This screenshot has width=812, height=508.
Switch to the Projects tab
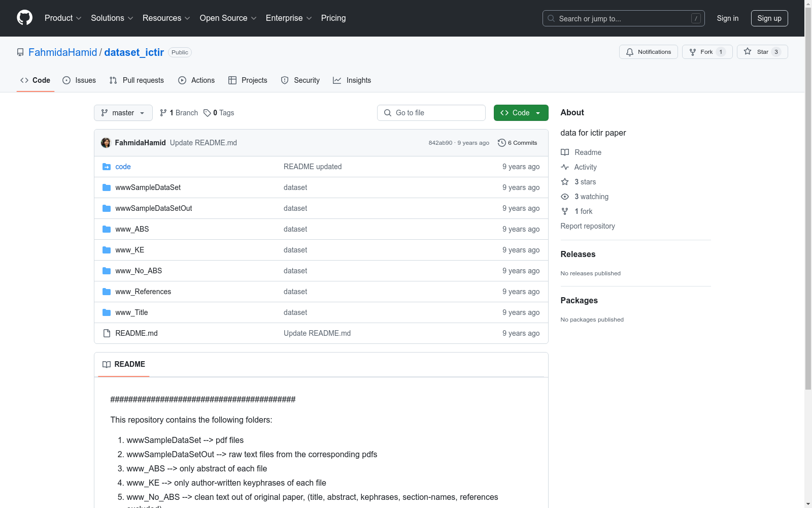(x=248, y=80)
